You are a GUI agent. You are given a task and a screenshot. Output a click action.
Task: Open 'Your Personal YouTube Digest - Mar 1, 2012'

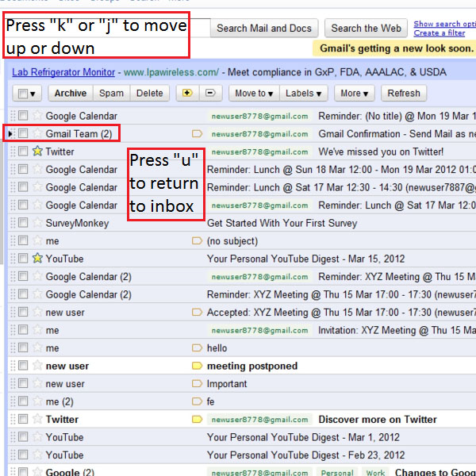(x=303, y=437)
